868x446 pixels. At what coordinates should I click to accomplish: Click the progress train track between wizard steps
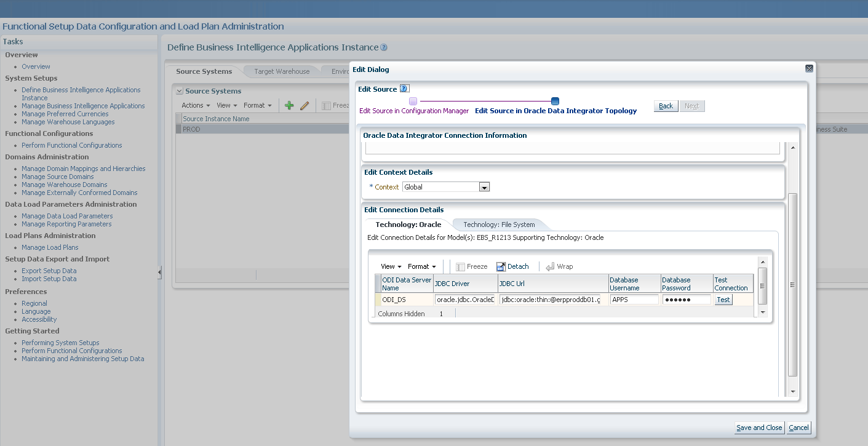tap(483, 100)
